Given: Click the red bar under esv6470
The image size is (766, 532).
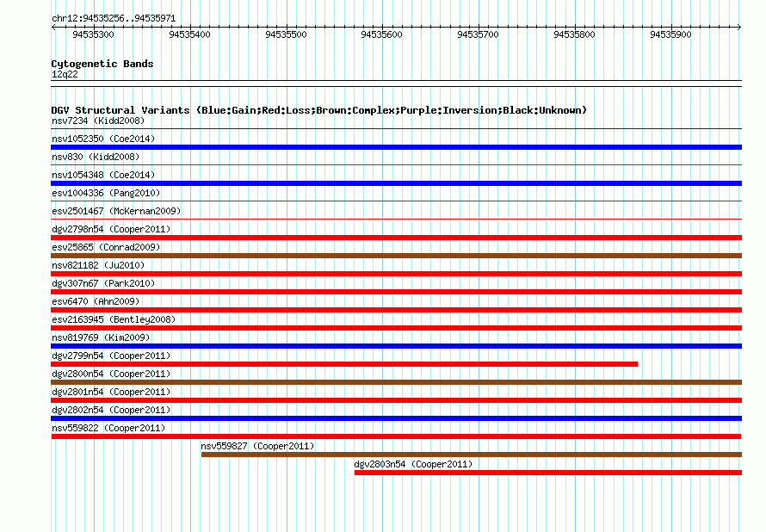Looking at the screenshot, I should 396,310.
